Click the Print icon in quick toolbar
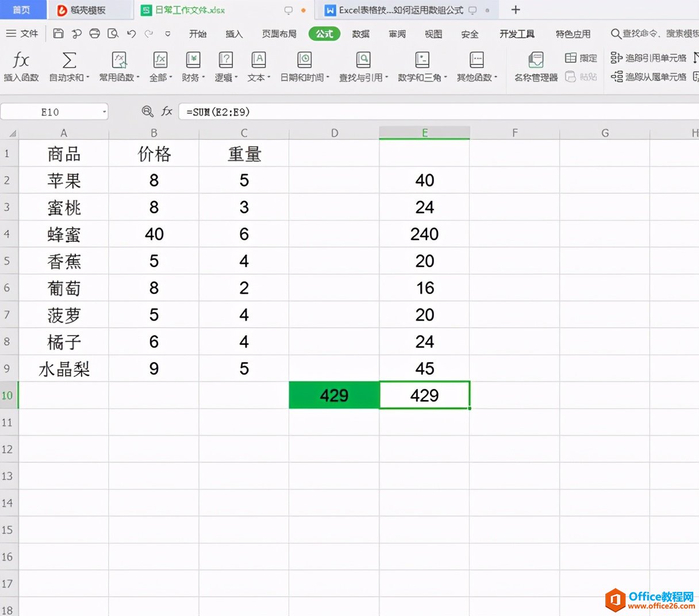Screen dimensions: 699x616 (95, 33)
